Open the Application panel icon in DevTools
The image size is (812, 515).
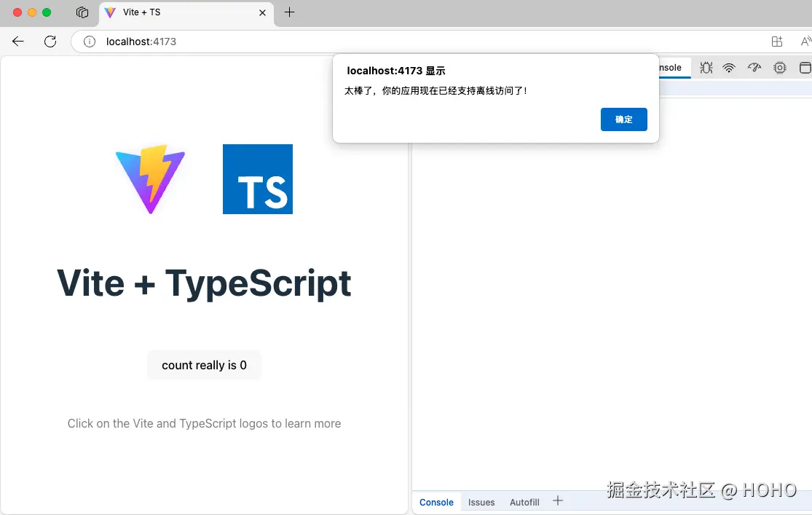[805, 68]
